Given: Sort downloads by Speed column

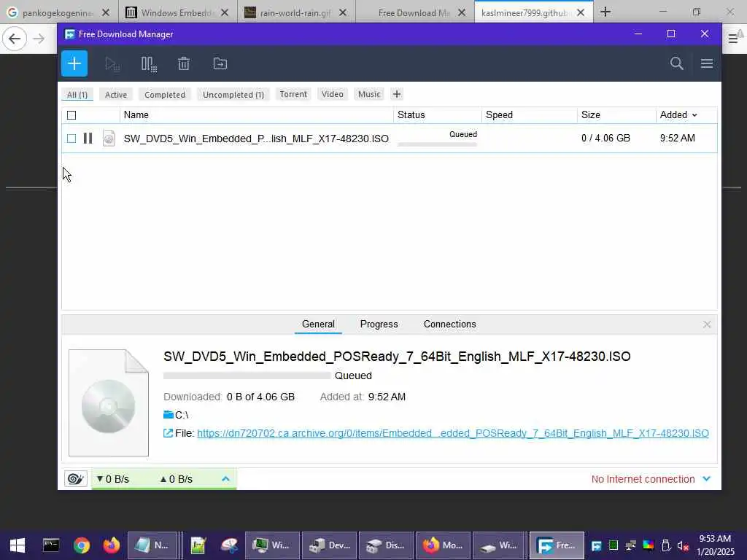Looking at the screenshot, I should 499,114.
